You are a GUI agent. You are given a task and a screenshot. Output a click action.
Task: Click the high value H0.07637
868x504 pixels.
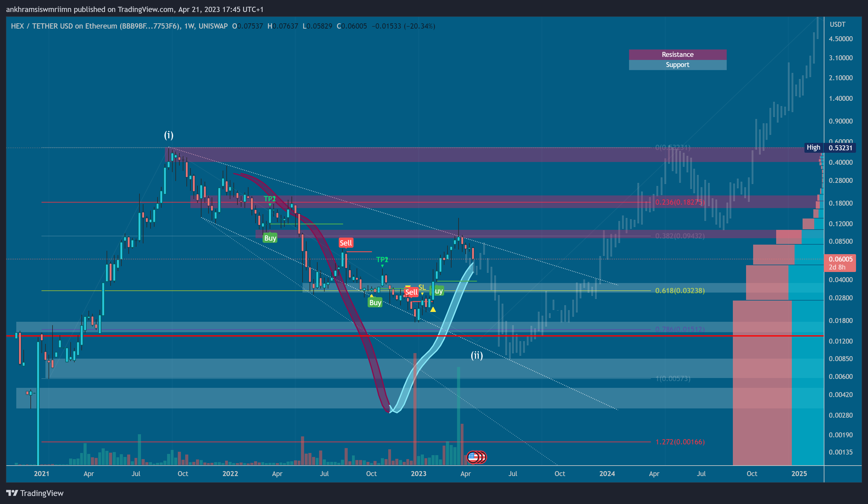283,26
